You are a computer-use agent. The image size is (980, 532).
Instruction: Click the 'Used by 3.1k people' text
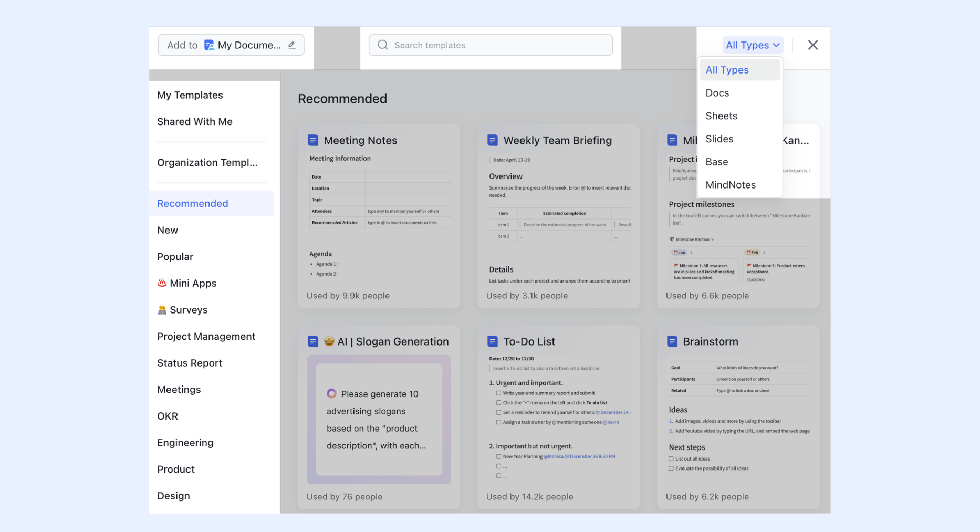click(x=527, y=296)
